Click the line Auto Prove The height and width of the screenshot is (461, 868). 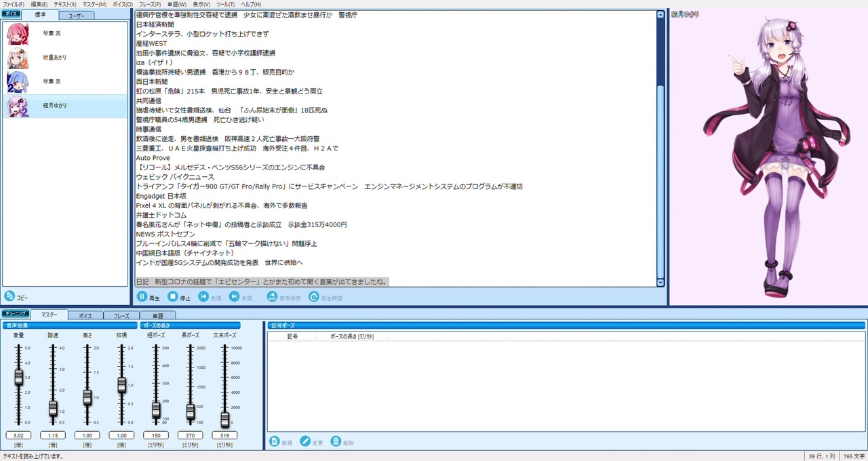click(x=153, y=158)
